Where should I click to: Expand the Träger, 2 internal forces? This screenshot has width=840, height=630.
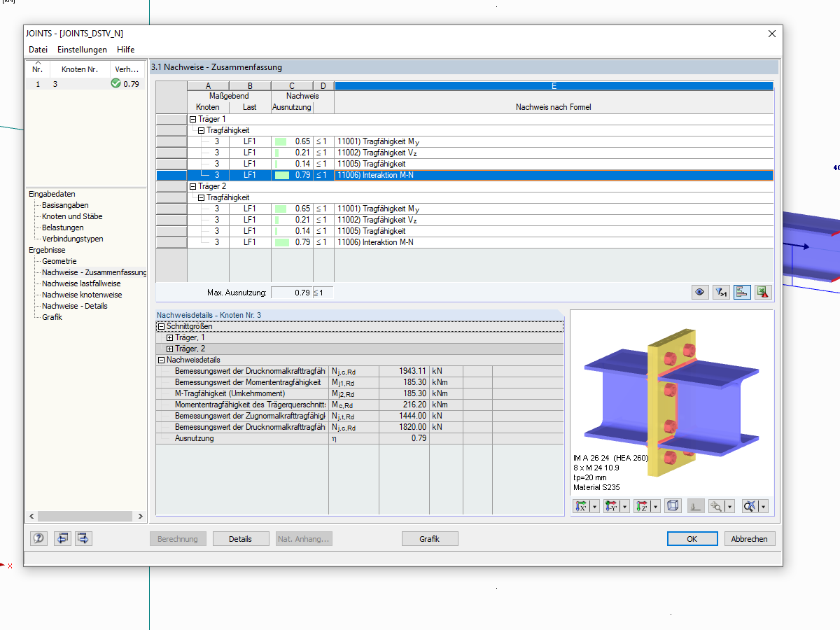tap(169, 349)
